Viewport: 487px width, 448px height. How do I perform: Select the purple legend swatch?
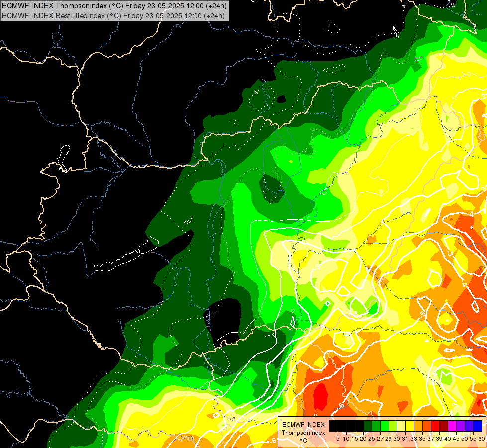(x=460, y=426)
